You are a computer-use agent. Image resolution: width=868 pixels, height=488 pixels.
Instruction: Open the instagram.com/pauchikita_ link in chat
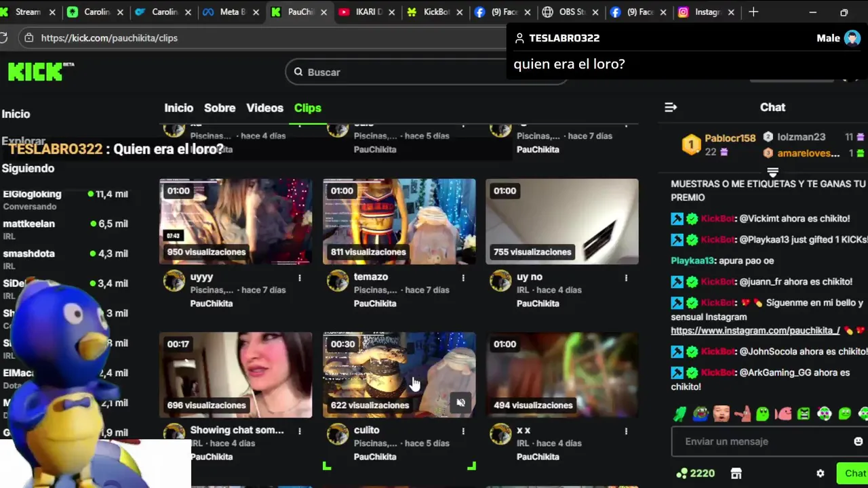[x=755, y=331]
